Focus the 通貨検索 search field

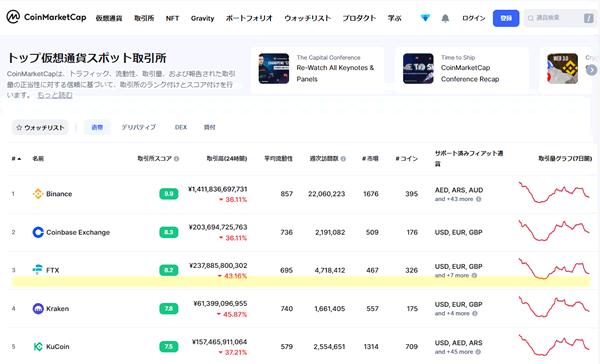(560, 18)
